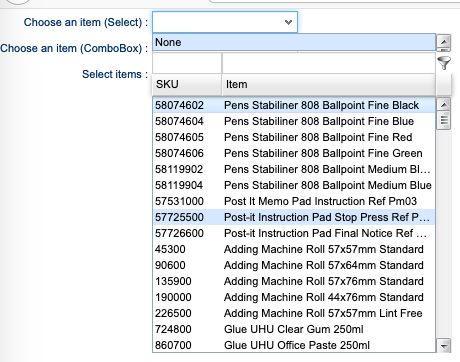Select Pens Stabiliner 808 Ballpoint Fine Blue

(x=294, y=121)
